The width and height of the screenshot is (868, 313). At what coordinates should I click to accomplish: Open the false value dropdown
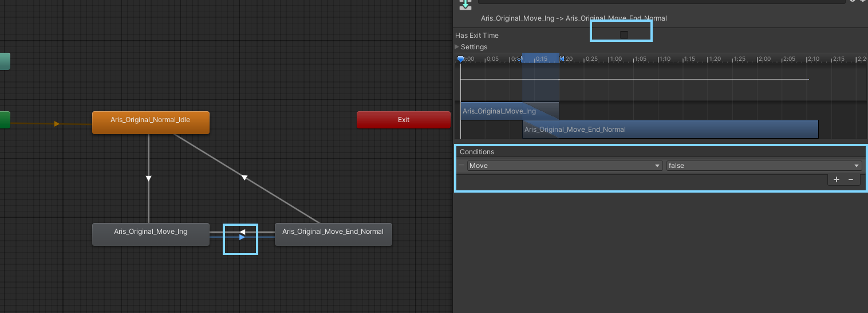pyautogui.click(x=763, y=166)
